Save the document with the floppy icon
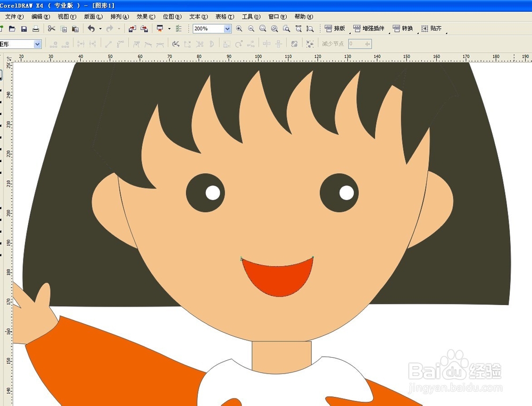This screenshot has height=406, width=532. 24,29
